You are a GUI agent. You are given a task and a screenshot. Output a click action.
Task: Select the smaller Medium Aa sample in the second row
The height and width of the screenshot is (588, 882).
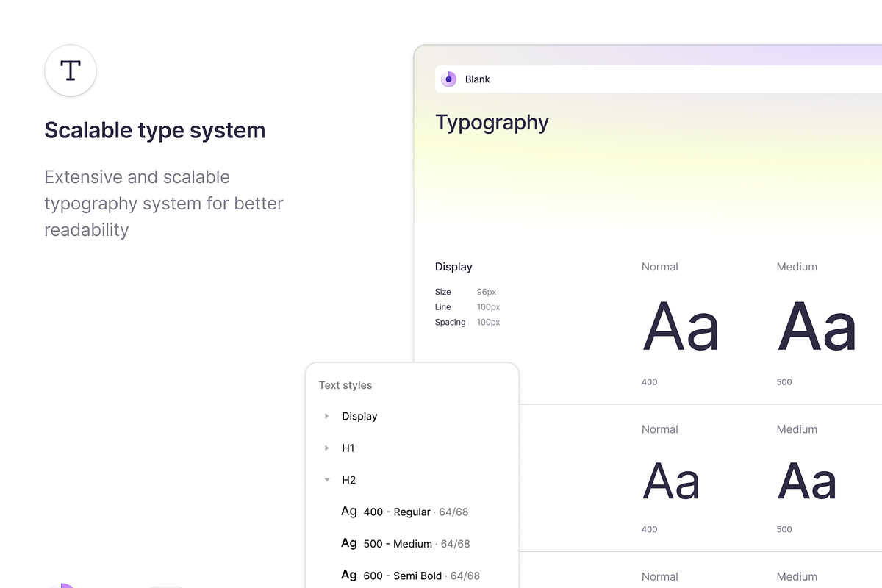807,481
